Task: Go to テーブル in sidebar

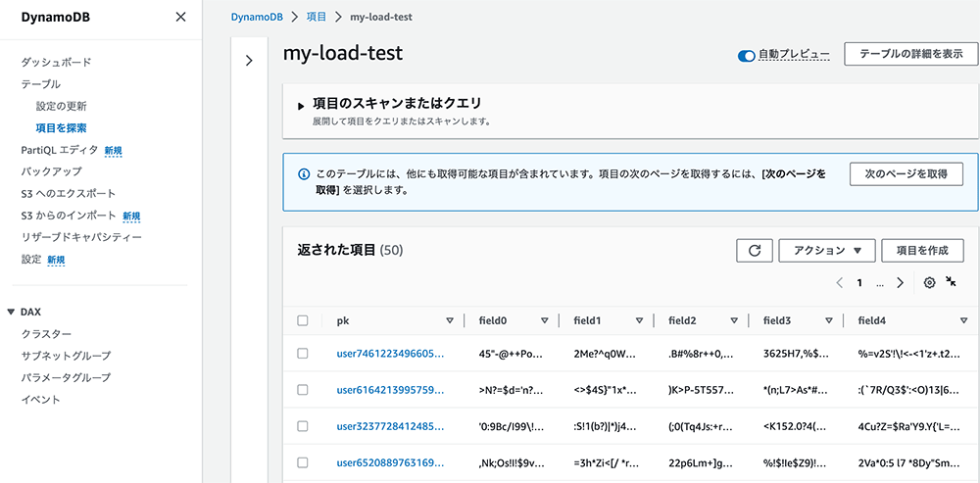Action: (x=40, y=83)
